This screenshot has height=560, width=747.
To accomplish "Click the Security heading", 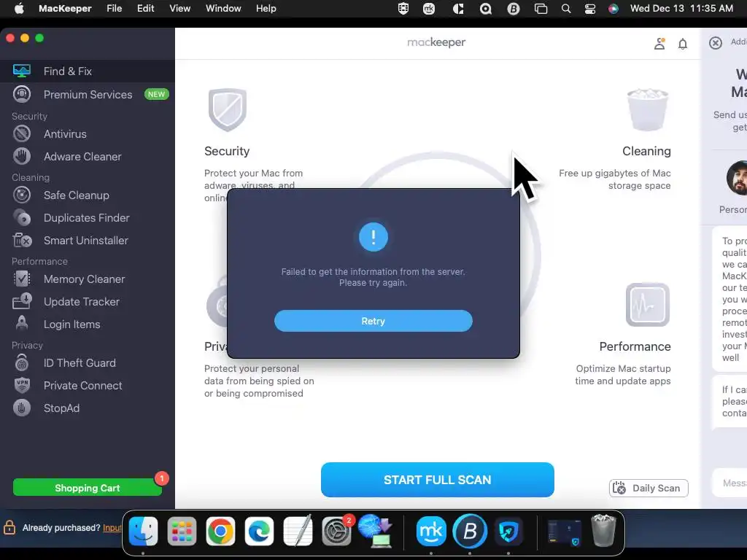I will (x=227, y=151).
